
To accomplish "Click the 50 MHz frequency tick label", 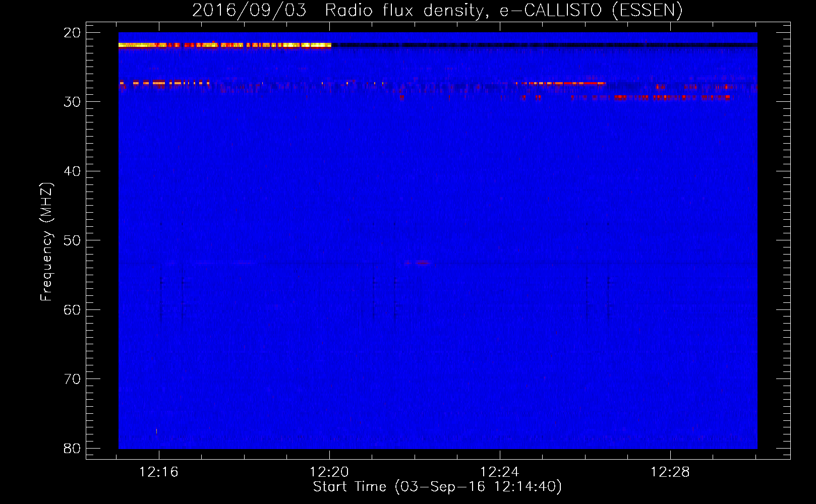I will 72,240.
